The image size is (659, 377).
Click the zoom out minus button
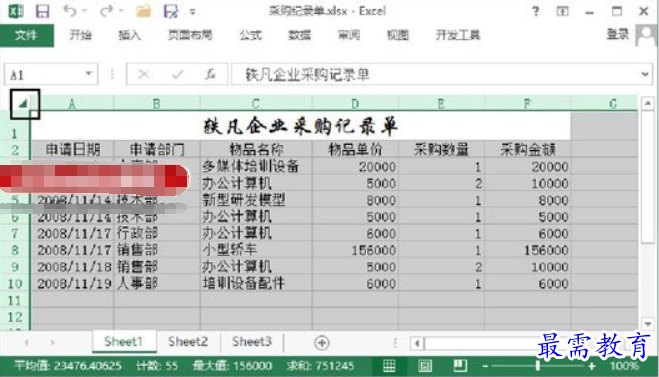485,366
